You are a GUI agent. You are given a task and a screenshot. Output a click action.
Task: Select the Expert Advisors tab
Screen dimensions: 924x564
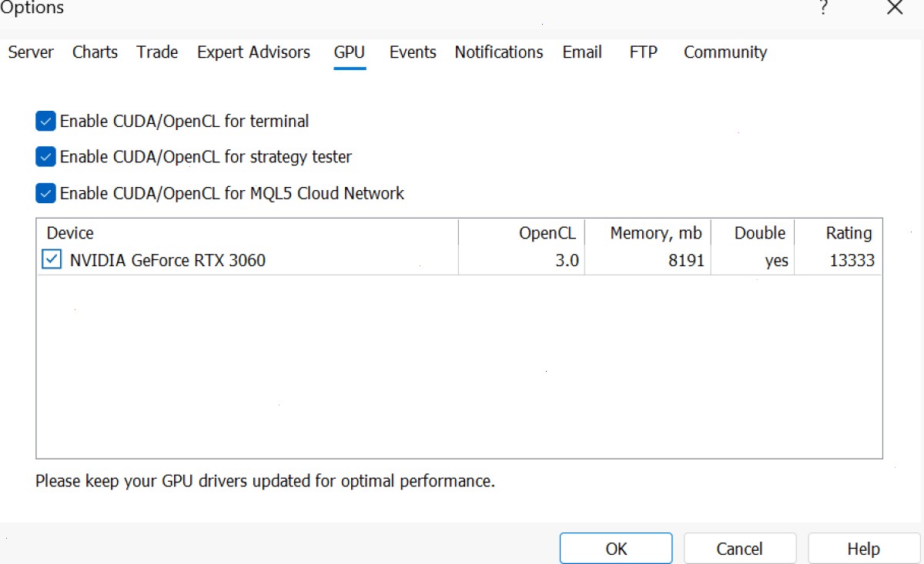tap(253, 52)
